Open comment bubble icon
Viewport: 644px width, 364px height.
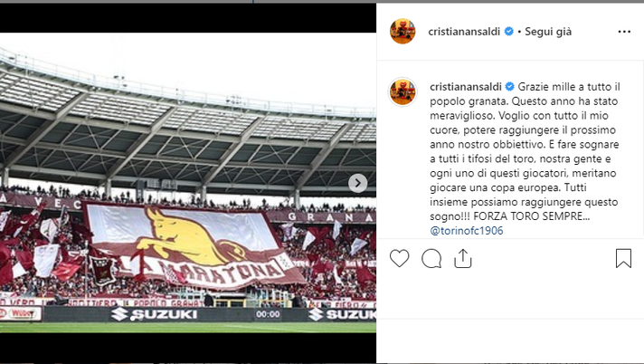431,259
